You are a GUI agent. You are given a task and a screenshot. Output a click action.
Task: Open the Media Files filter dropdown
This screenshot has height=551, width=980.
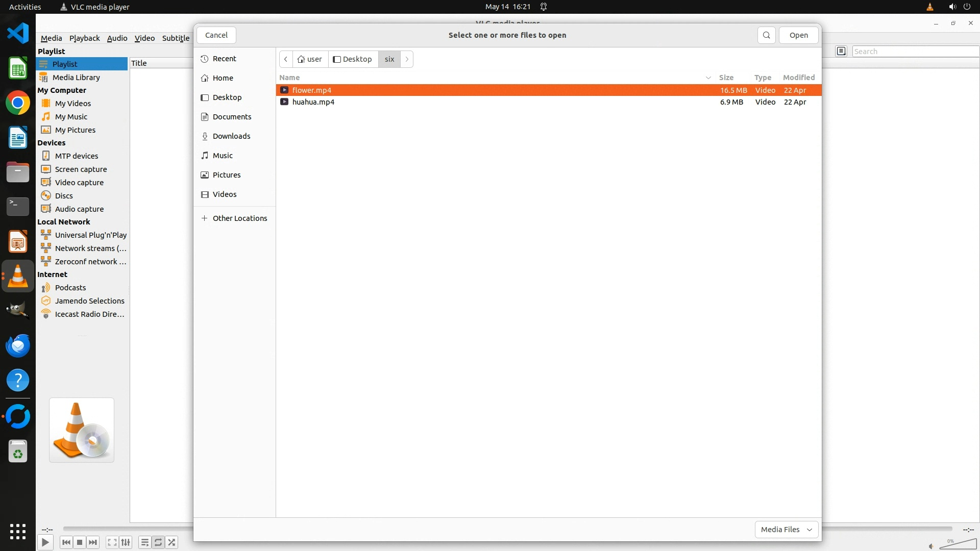coord(786,530)
